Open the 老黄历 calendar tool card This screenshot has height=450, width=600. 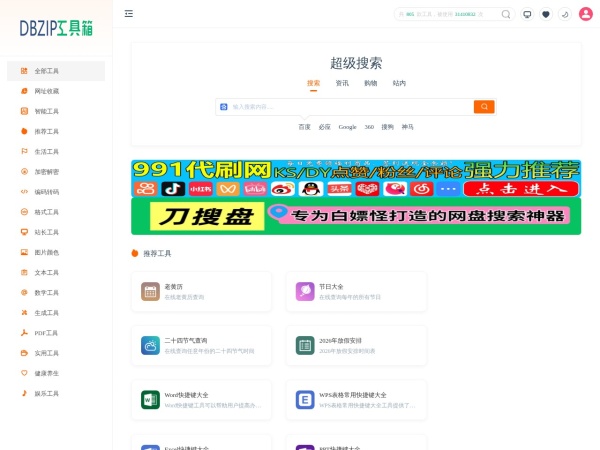201,292
